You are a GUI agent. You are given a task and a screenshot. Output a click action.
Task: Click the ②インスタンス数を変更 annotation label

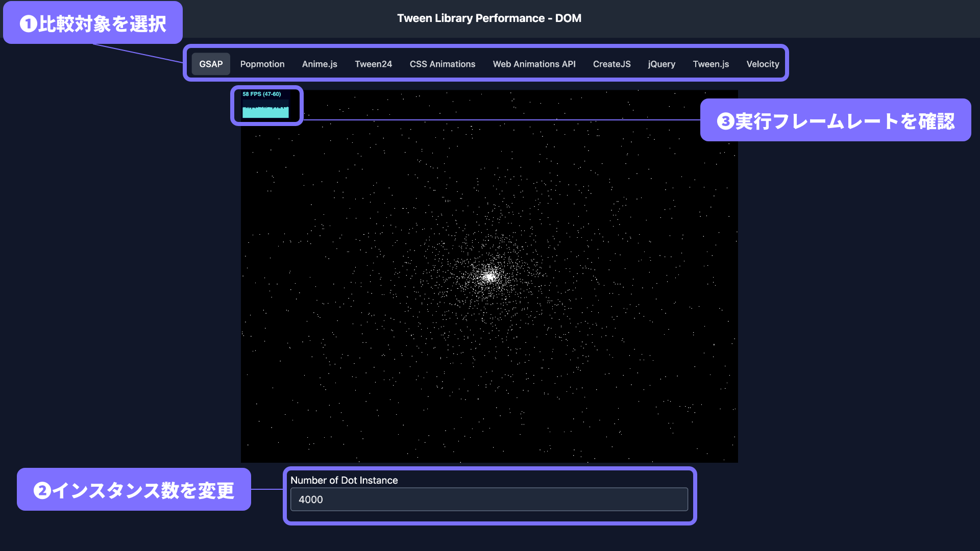pos(134,490)
